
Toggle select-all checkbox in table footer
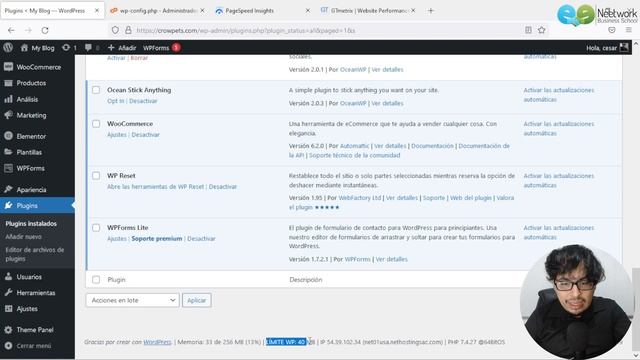click(96, 280)
